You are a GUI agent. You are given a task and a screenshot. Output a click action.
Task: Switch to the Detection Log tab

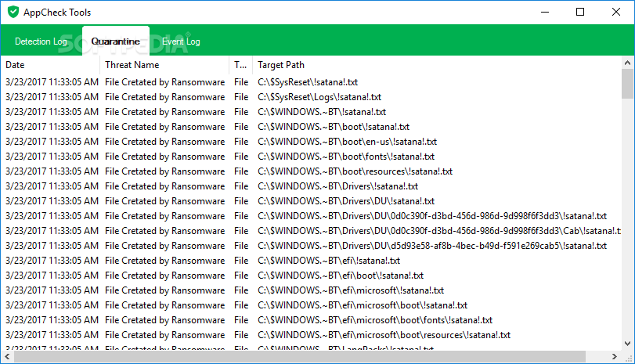click(41, 41)
